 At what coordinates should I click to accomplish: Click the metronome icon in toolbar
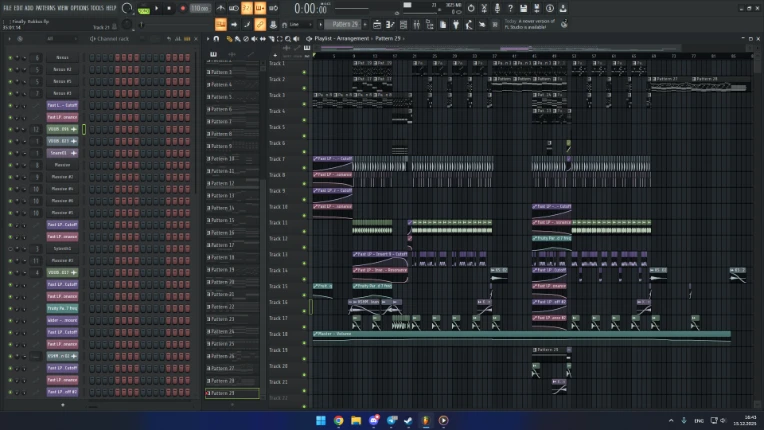click(x=221, y=8)
